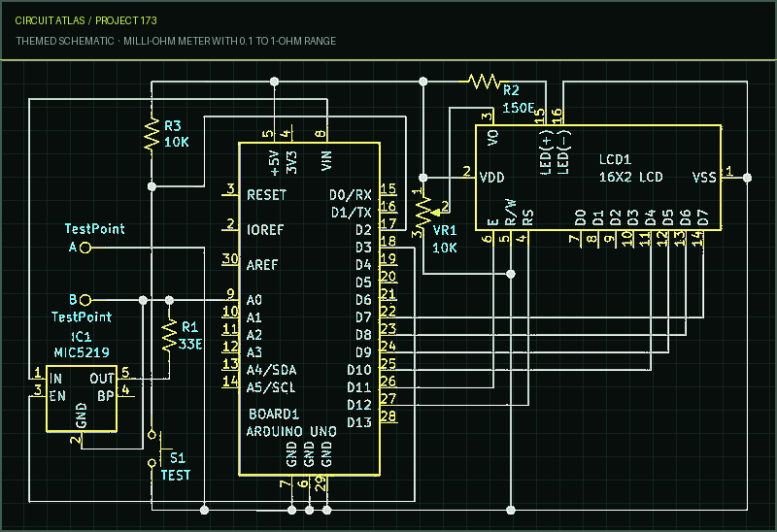Click the LCD 'LED(-)' pin label
Screen dimensions: 777x532
pos(563,152)
